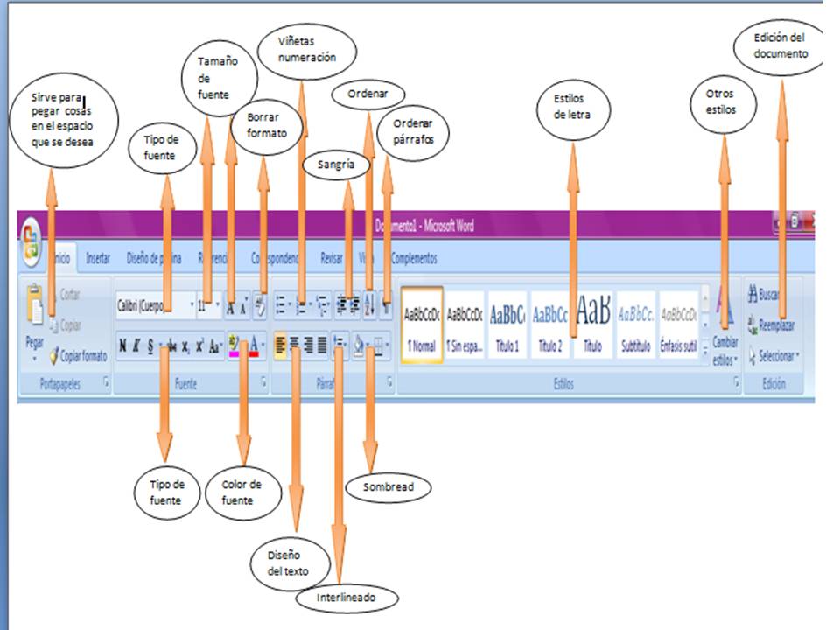Image resolution: width=840 pixels, height=630 pixels.
Task: Change text case with the Aa button
Action: [x=215, y=346]
